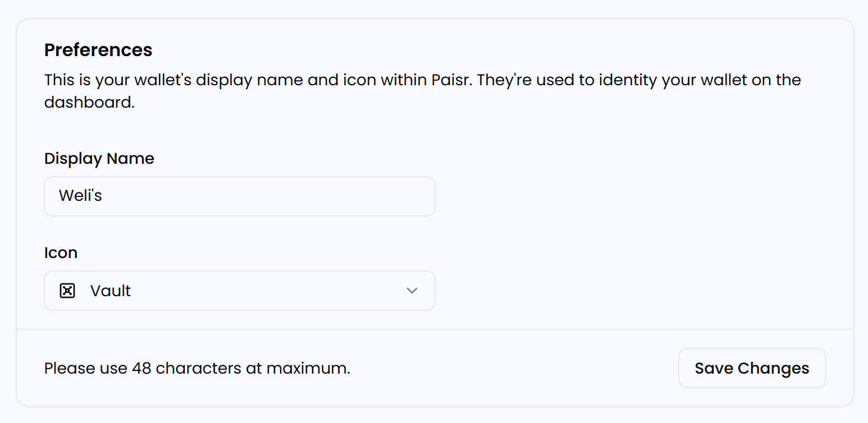Select the Weli's text in the name field
868x423 pixels.
point(79,196)
